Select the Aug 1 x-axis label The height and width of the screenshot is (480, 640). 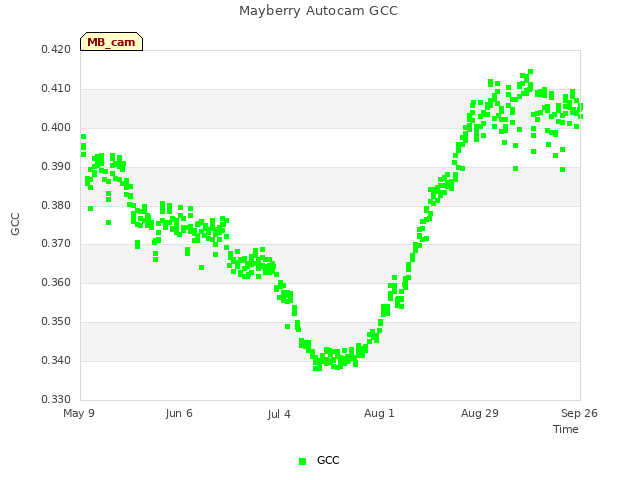[379, 413]
